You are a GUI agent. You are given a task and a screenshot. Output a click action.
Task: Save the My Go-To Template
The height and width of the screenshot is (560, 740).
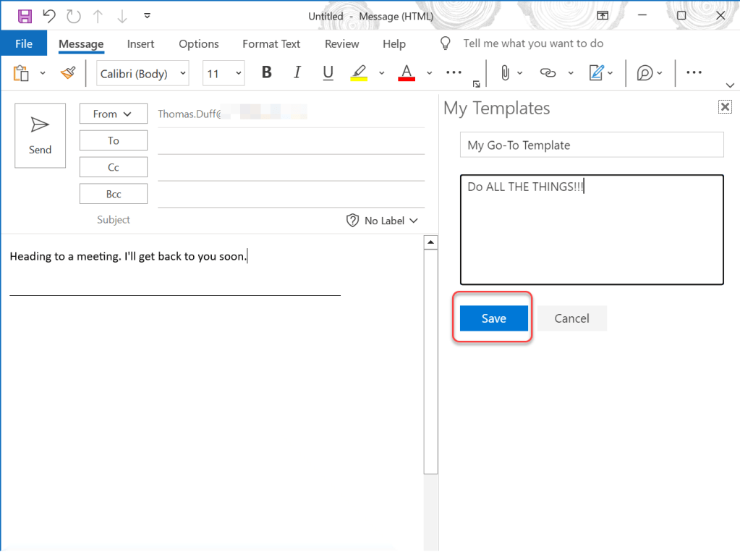pyautogui.click(x=493, y=318)
